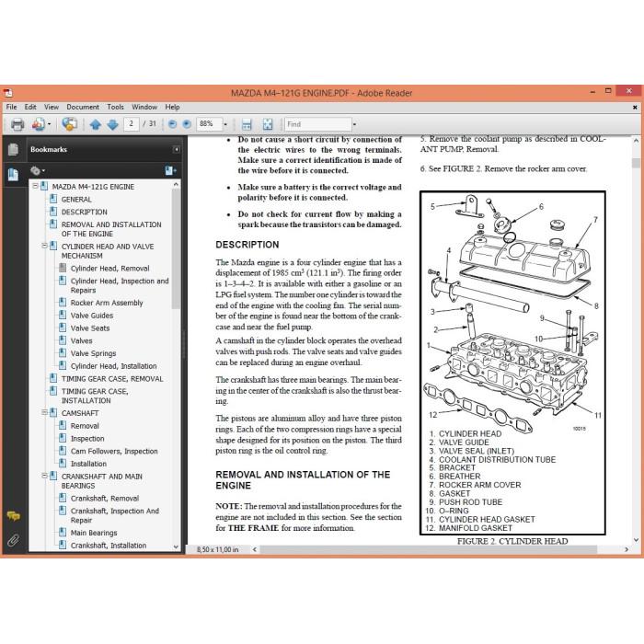
Task: Open the Pages panel icon in sidebar
Action: coord(13,149)
